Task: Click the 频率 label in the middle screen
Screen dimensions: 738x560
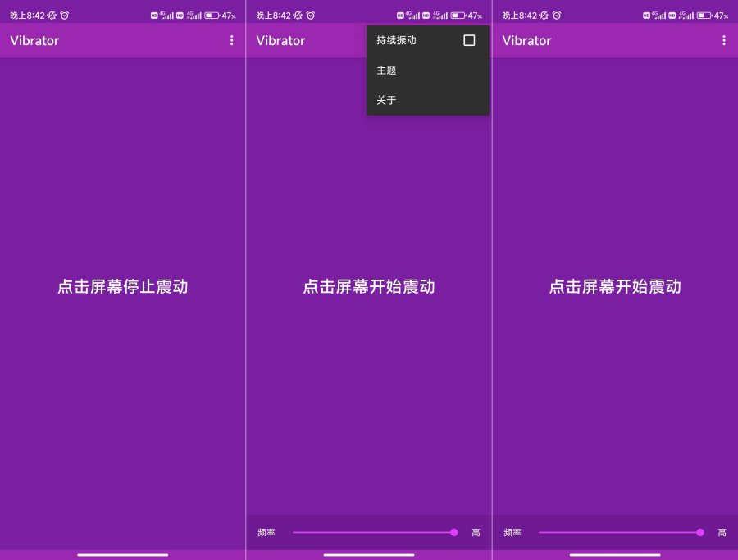Action: (266, 532)
